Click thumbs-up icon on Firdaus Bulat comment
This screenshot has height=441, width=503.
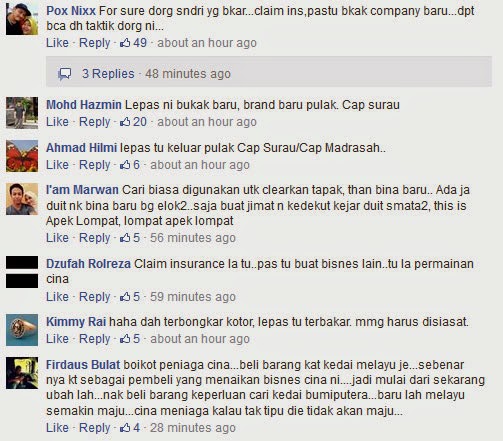click(125, 428)
